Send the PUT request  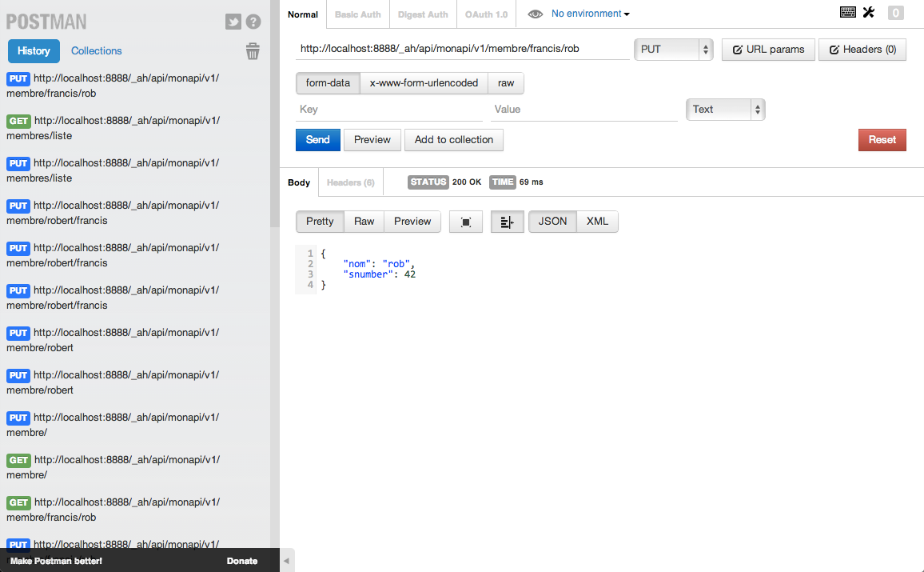tap(317, 139)
